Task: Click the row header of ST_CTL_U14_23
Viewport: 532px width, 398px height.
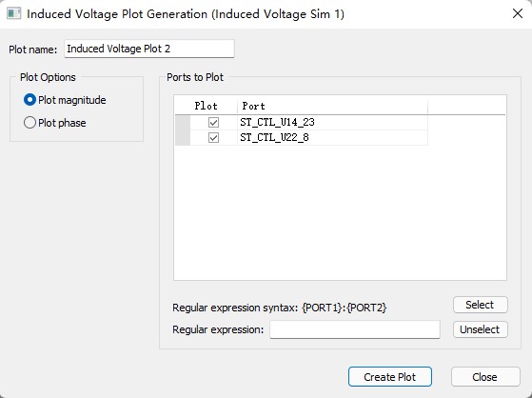Action: pyautogui.click(x=183, y=122)
